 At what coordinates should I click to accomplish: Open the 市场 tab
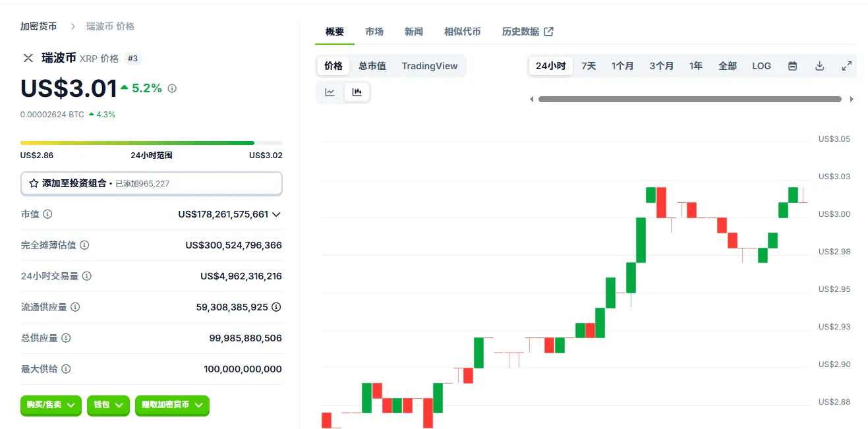point(374,32)
